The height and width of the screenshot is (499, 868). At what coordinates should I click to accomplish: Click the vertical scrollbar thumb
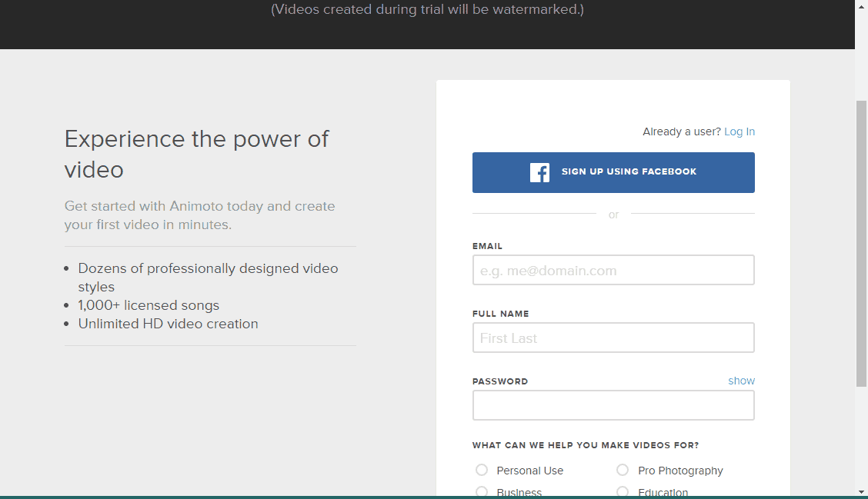(861, 244)
